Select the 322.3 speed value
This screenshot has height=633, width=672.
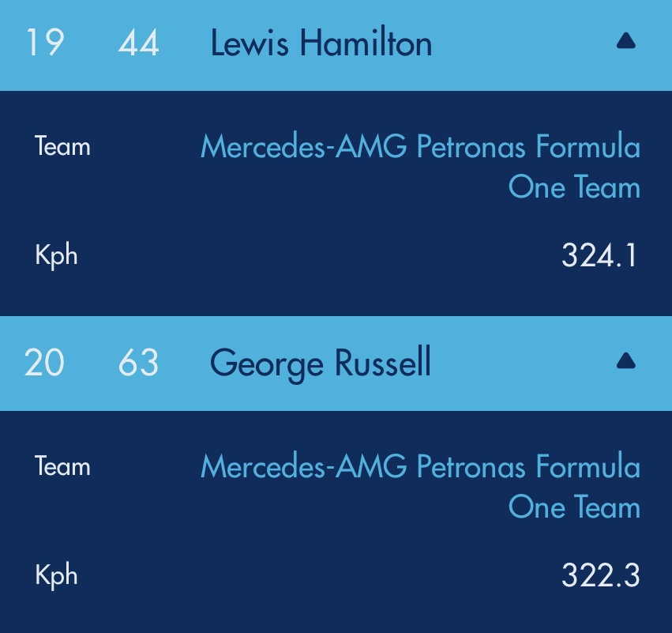[x=599, y=575]
